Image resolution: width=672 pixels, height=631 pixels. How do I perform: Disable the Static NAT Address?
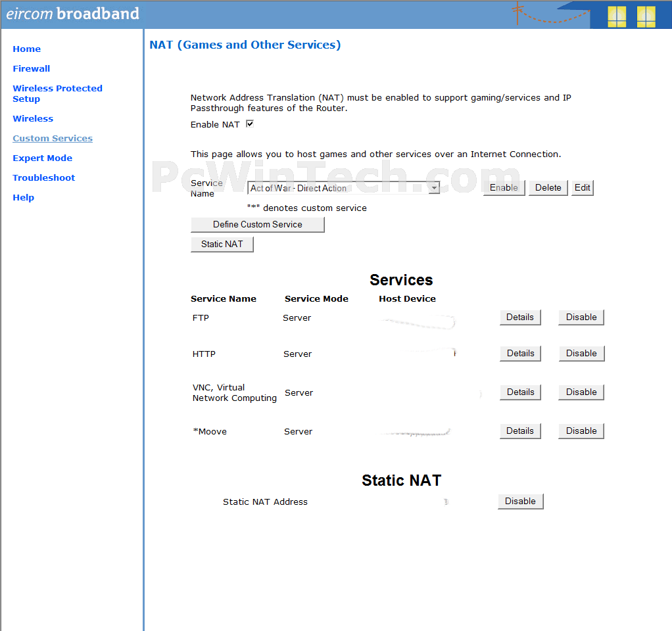pos(521,502)
